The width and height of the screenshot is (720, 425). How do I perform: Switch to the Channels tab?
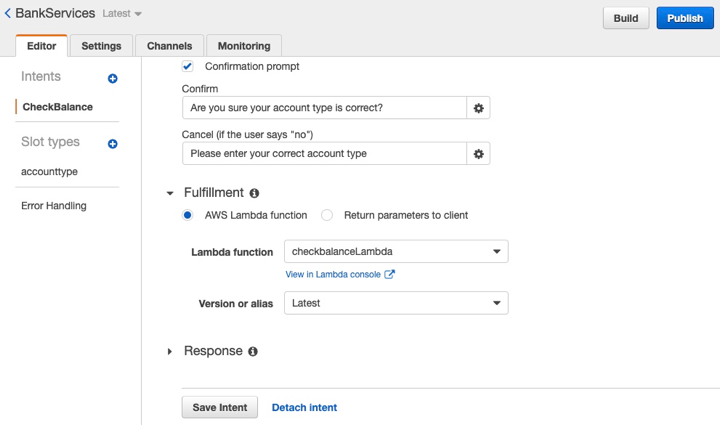(169, 46)
